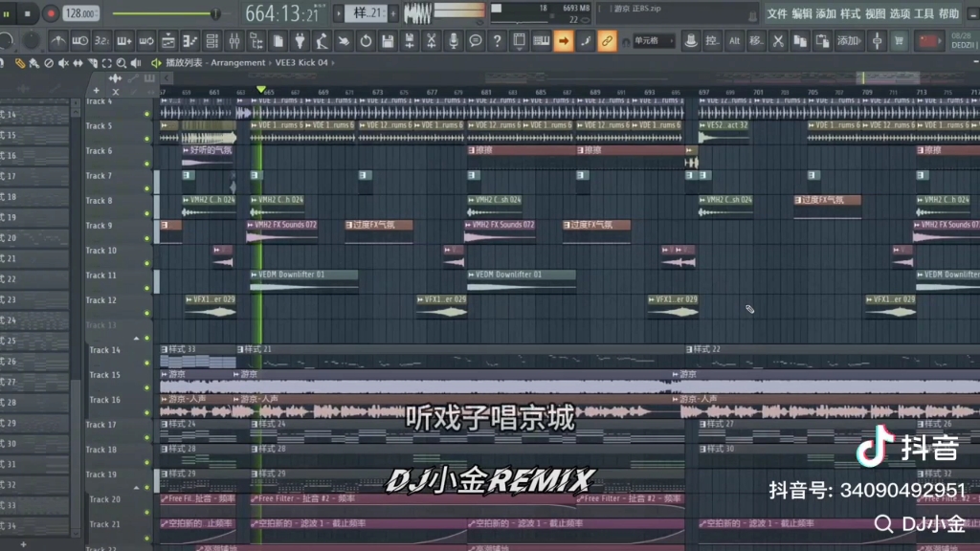This screenshot has height=551, width=980.
Task: Mute Track 5 using its green dot
Action: 146,139
